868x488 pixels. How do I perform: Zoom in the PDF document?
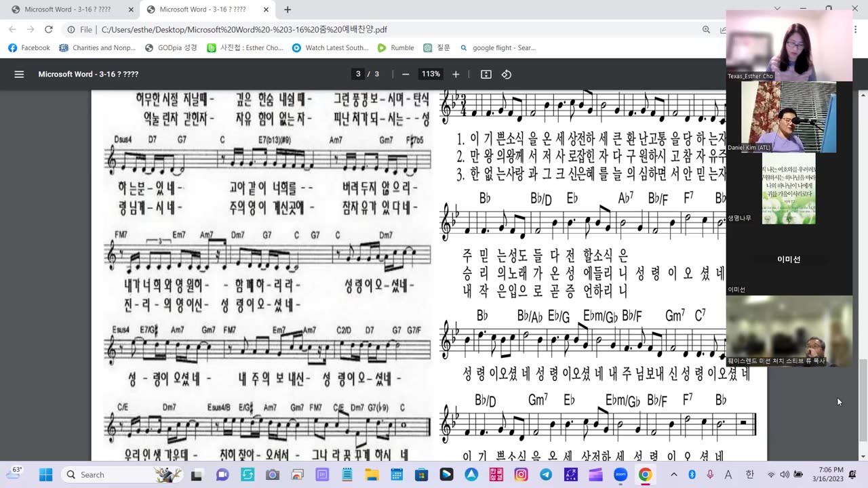(x=456, y=75)
